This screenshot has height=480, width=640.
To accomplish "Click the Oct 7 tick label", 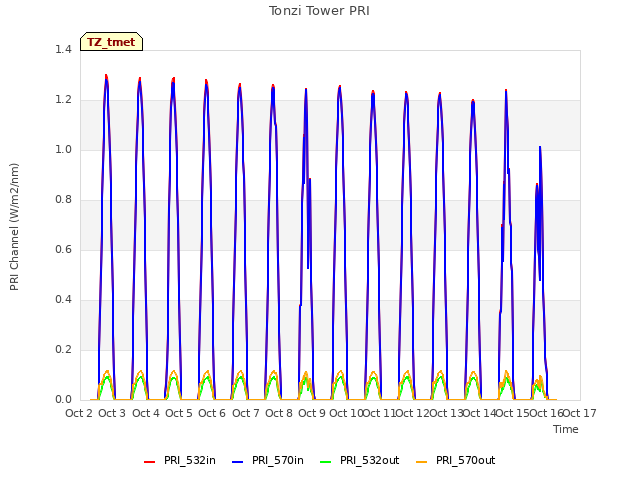I will coord(246,413).
